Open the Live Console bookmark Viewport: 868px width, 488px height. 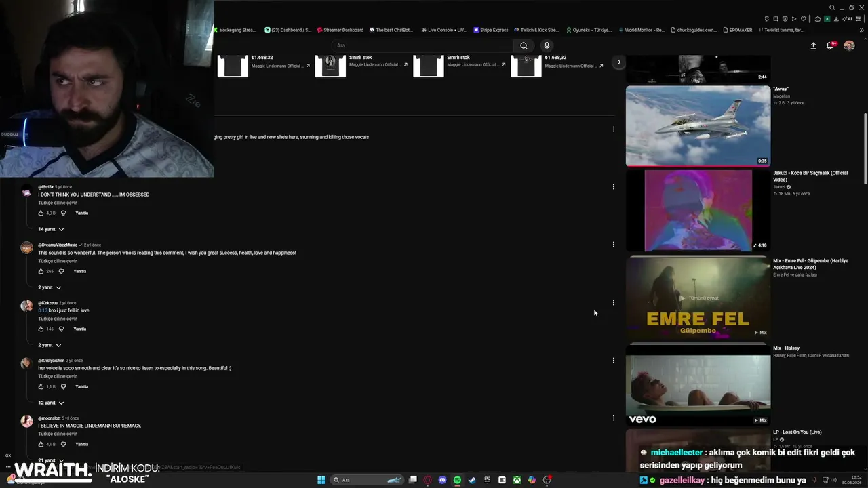[x=444, y=30]
